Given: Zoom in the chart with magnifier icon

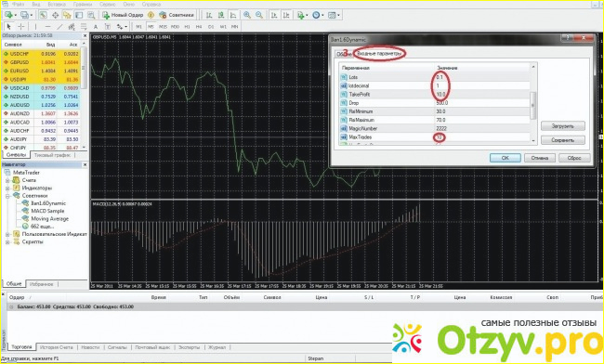Looking at the screenshot, I should 247,15.
